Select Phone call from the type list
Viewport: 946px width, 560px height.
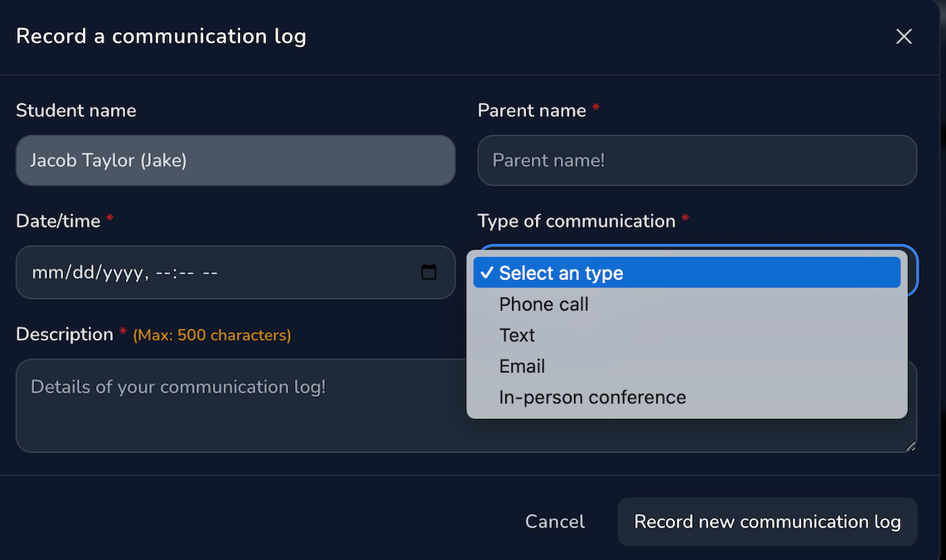click(x=543, y=304)
